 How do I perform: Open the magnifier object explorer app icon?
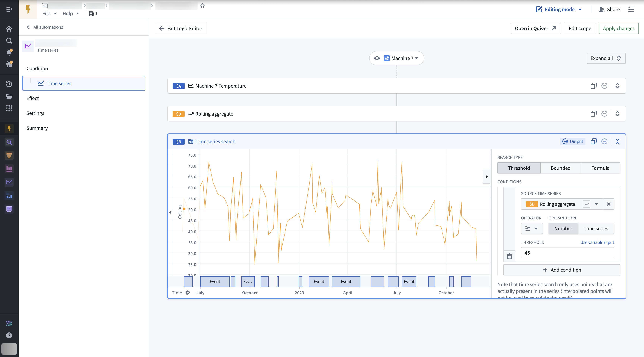point(9,142)
